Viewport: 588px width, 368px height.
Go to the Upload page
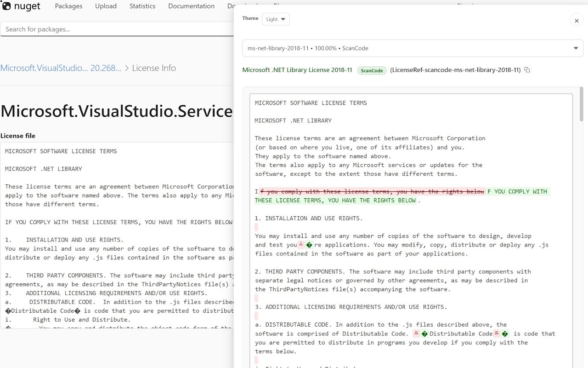point(106,6)
